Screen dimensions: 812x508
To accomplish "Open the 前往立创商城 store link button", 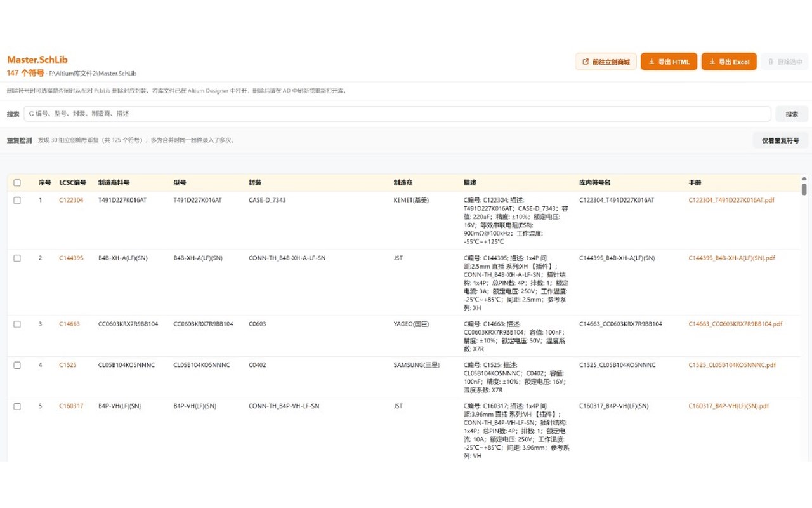I will click(x=606, y=62).
